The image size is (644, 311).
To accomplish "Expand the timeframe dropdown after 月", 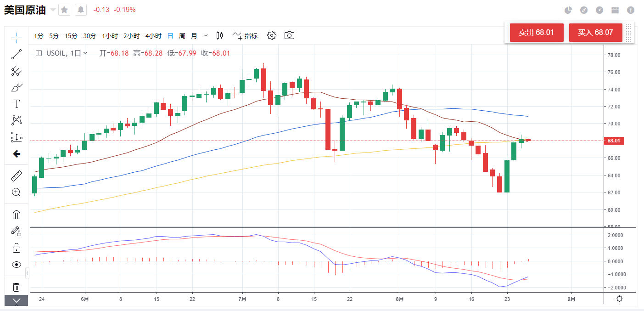I will point(205,35).
